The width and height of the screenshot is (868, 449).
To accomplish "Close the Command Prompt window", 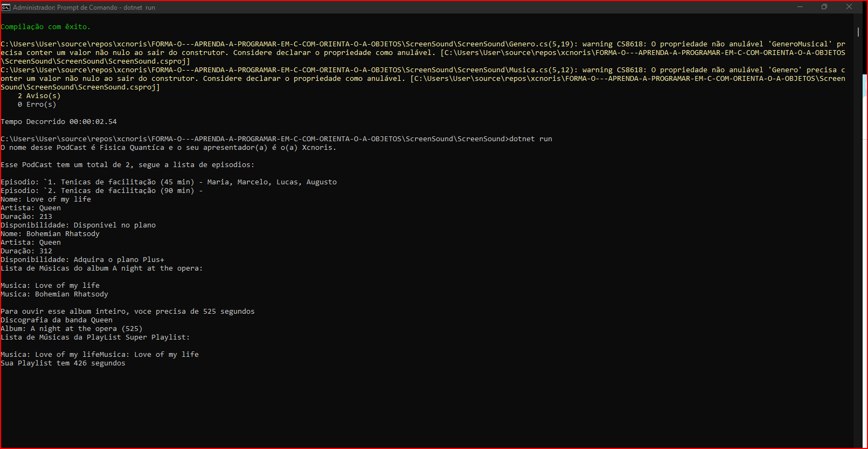I will 849,7.
